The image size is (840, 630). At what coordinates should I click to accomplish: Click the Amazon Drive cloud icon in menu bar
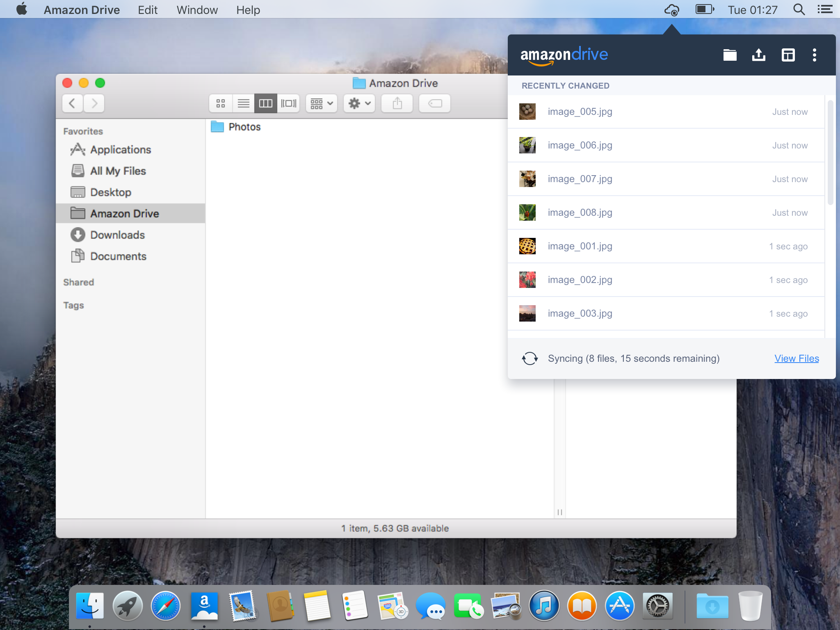coord(672,9)
